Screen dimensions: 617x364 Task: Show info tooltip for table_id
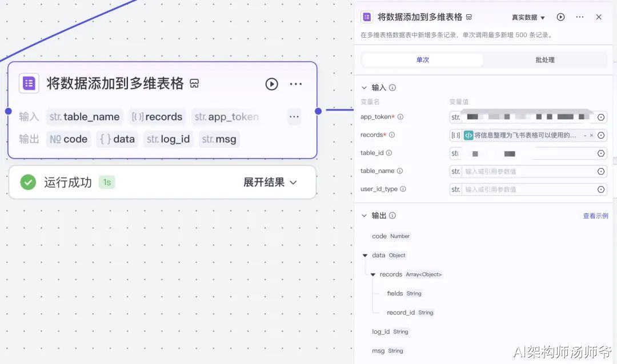(389, 153)
